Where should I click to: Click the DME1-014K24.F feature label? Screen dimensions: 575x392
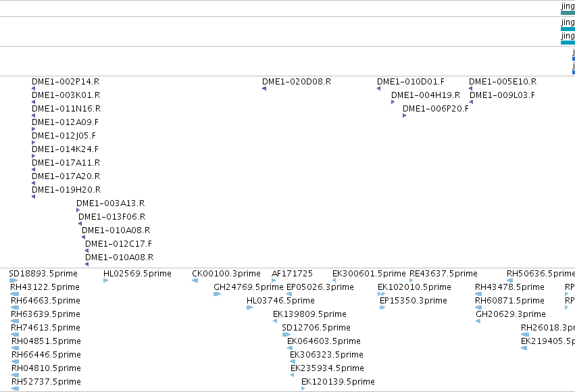(x=66, y=149)
